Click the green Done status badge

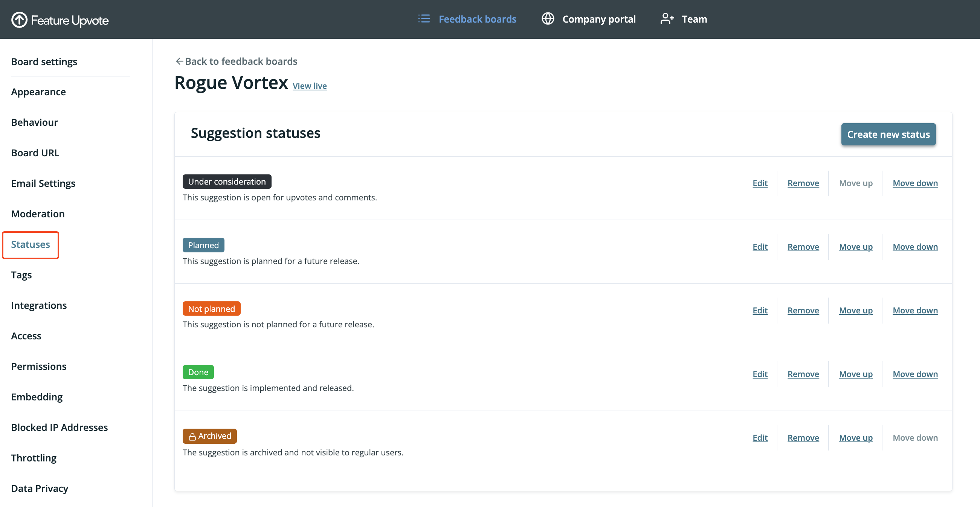click(x=198, y=372)
